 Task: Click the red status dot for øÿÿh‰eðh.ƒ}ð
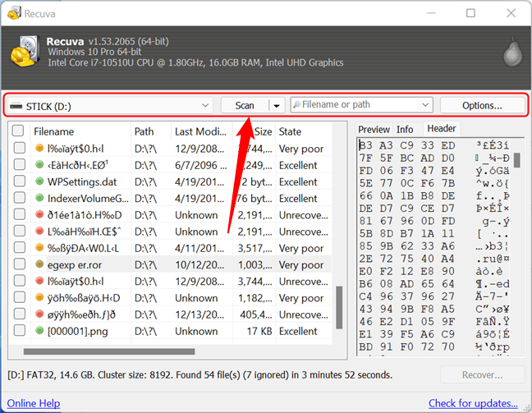point(39,314)
